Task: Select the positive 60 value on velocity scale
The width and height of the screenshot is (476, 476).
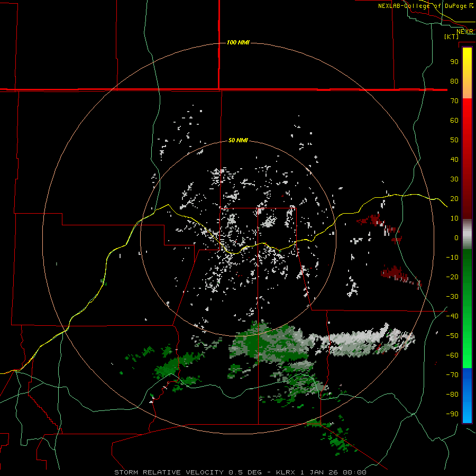Action: click(454, 120)
